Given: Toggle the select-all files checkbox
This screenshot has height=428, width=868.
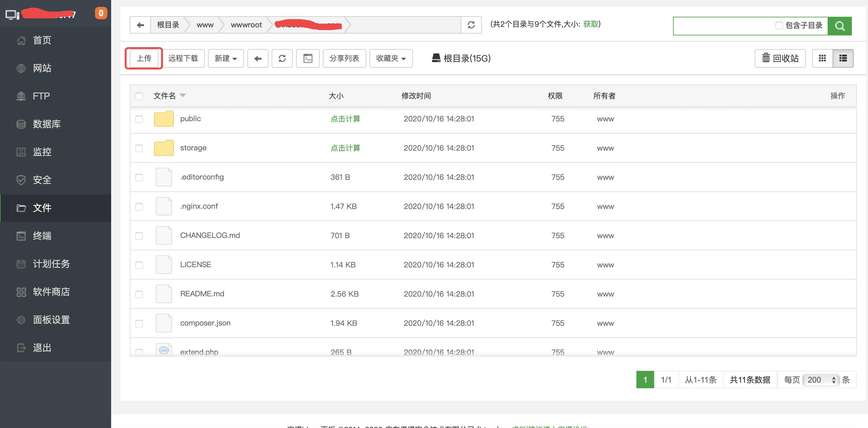Looking at the screenshot, I should pos(139,96).
